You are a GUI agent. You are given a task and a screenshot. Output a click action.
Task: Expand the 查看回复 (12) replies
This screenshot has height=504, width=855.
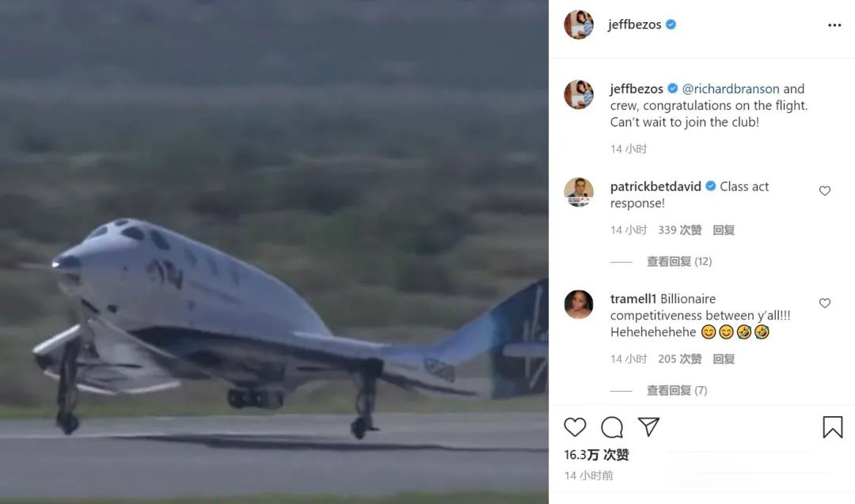(679, 262)
